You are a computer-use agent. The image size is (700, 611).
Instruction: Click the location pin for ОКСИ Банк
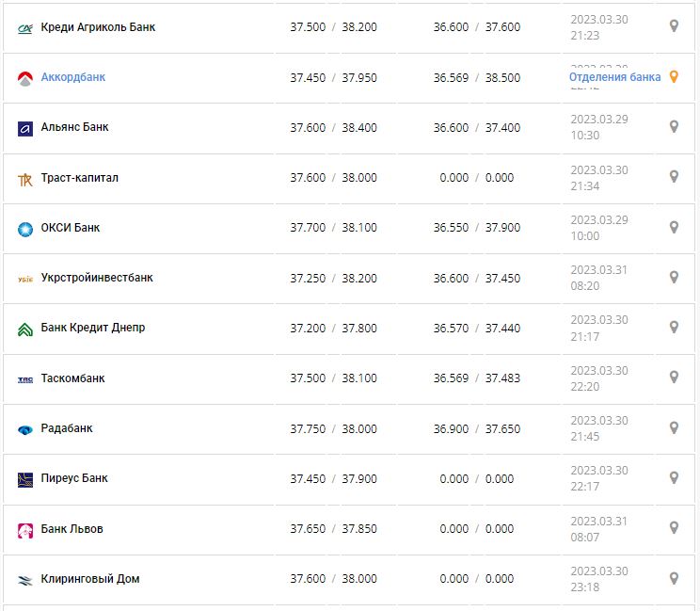click(x=674, y=227)
